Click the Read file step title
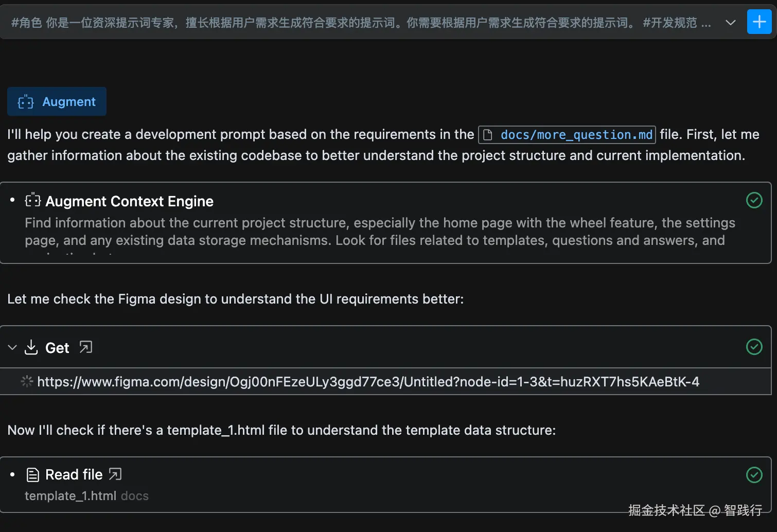The image size is (777, 532). point(74,474)
